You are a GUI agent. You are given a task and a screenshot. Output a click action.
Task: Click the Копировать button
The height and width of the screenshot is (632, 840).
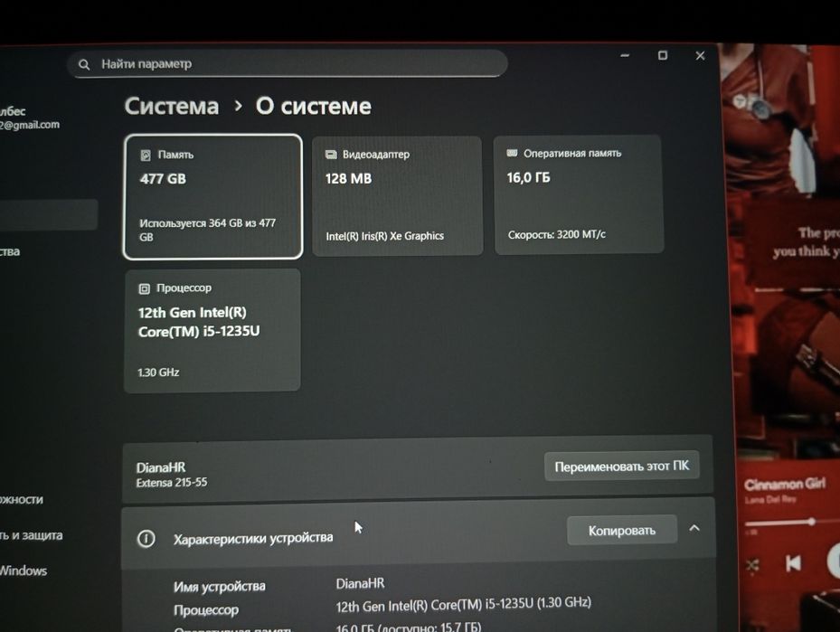(622, 530)
